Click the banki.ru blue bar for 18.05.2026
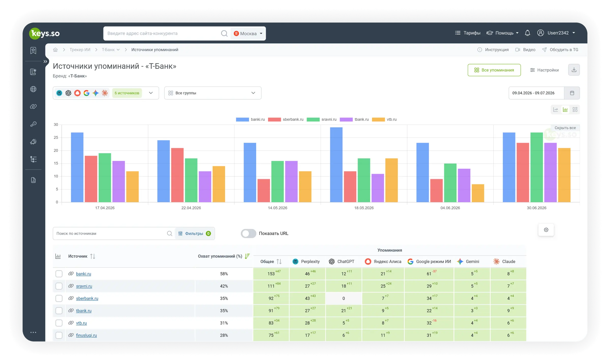Screen dimensions: 610x364 click(336, 165)
